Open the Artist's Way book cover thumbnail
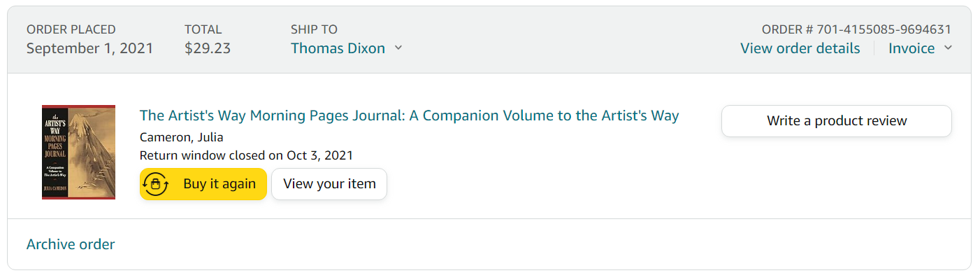Screen dimensions: 980x280 78,152
